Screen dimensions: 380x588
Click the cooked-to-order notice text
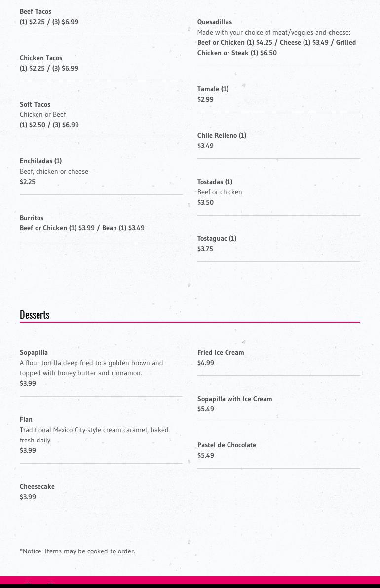(x=77, y=551)
